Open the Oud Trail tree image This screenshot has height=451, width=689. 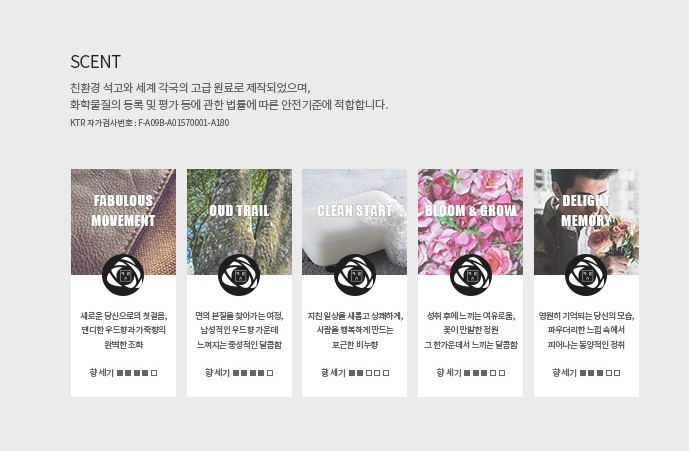tap(239, 222)
